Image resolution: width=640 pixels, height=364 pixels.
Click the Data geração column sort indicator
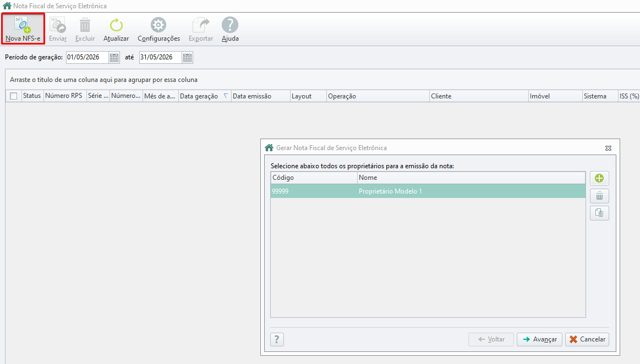[x=225, y=96]
